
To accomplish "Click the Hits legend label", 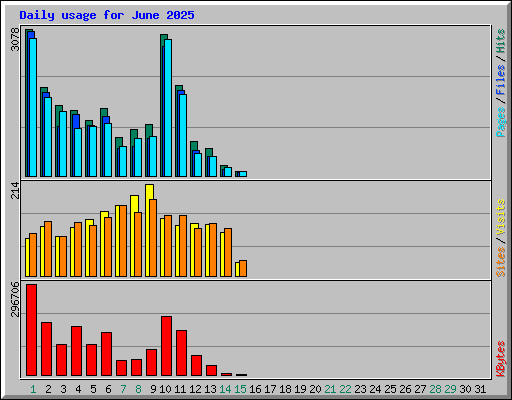I will pyautogui.click(x=500, y=41).
